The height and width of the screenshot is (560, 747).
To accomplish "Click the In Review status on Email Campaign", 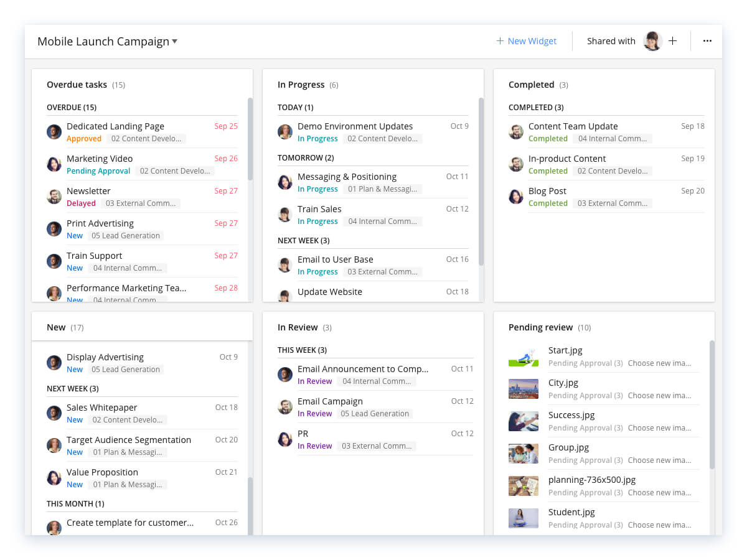I will pos(315,414).
